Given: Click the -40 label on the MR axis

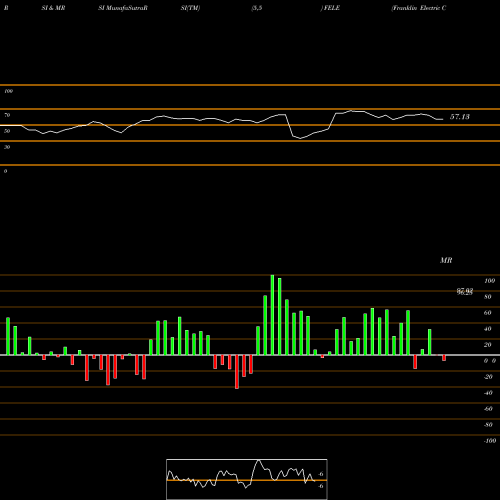Looking at the screenshot, I should (488, 393).
